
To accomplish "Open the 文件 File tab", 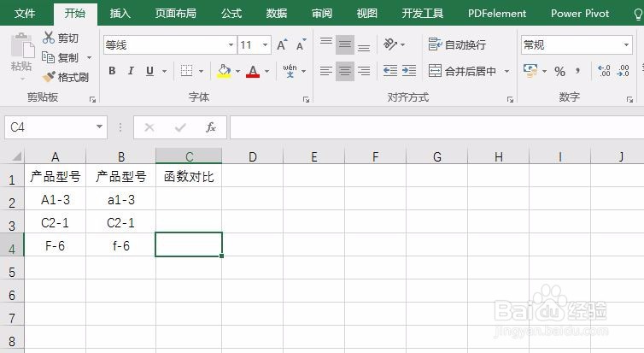I will click(25, 14).
